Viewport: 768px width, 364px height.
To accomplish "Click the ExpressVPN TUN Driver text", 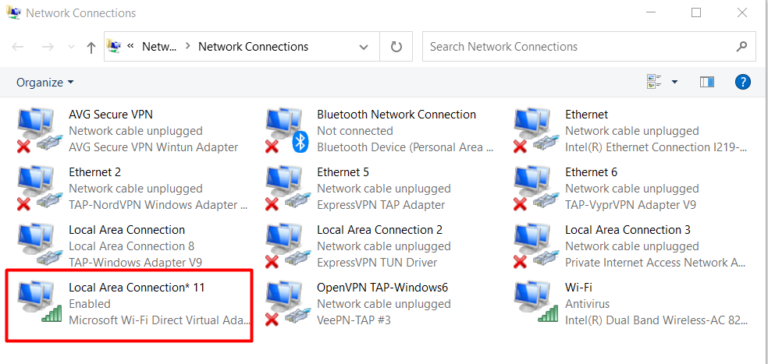I will click(377, 263).
